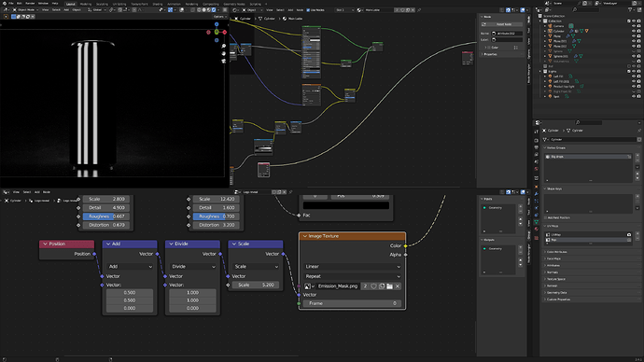Image resolution: width=644 pixels, height=362 pixels.
Task: Toggle viewport overlays icon
Action: tap(182, 10)
